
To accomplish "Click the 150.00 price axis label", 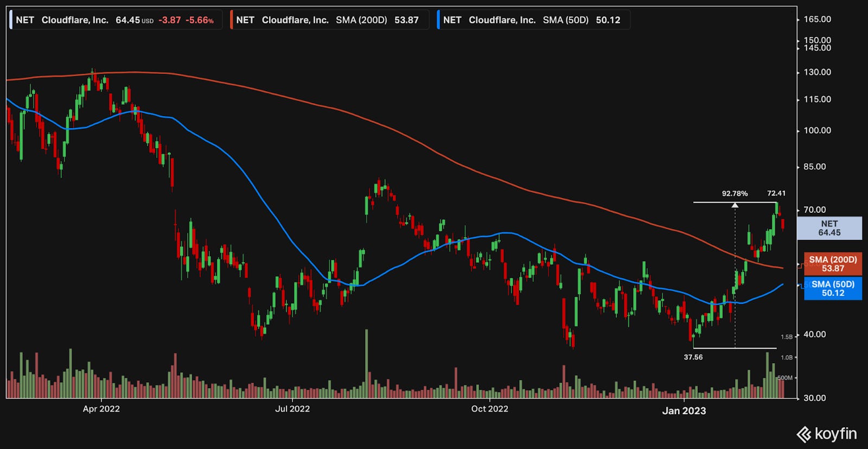I will pyautogui.click(x=817, y=40).
